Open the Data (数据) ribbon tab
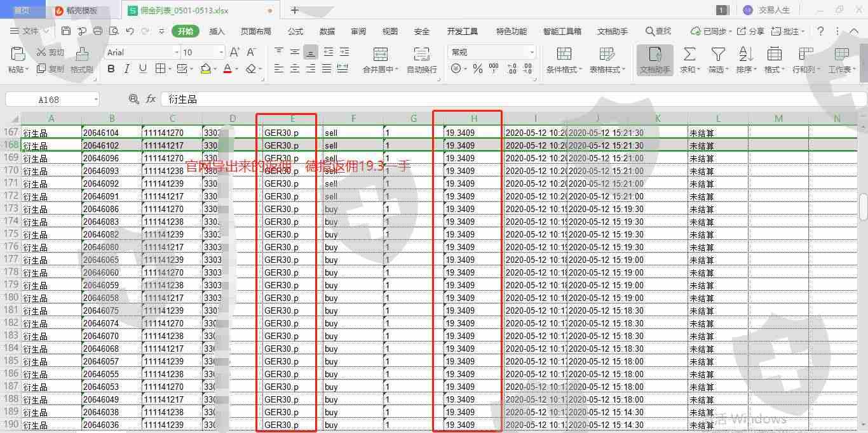Image resolution: width=868 pixels, height=433 pixels. [x=327, y=31]
